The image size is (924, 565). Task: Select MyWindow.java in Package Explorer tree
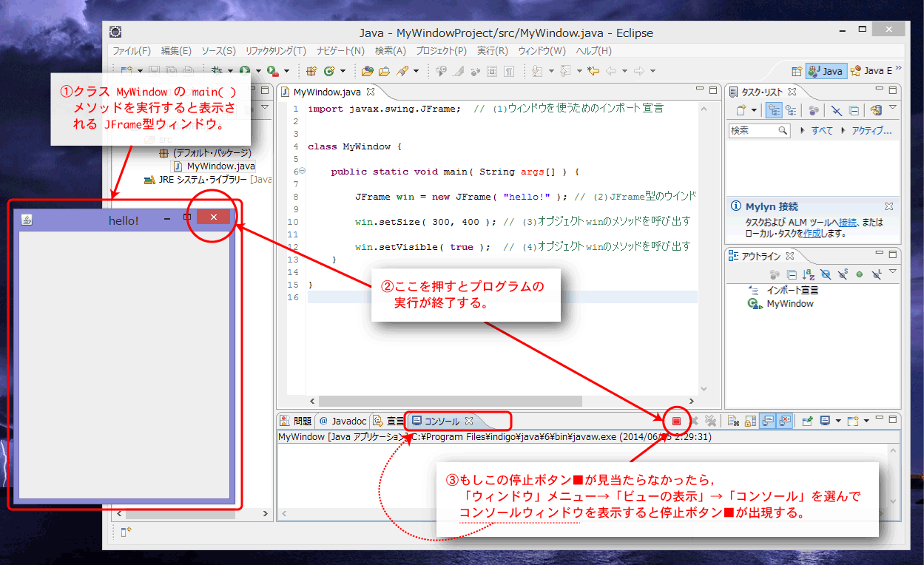click(x=215, y=166)
